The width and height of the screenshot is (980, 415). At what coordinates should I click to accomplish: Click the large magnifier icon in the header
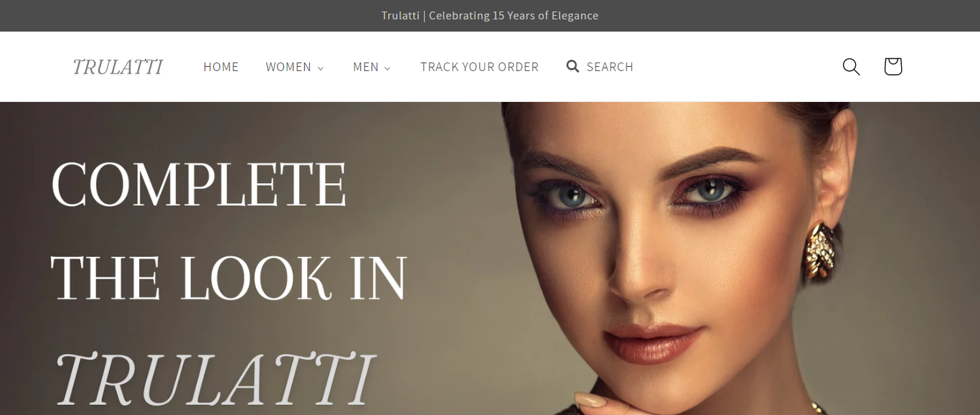[x=851, y=67]
